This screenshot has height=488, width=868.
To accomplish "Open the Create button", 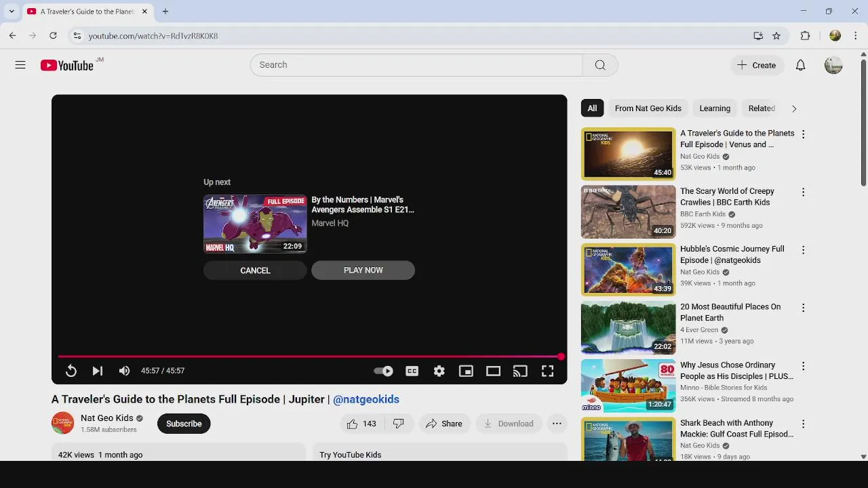I will pos(756,65).
